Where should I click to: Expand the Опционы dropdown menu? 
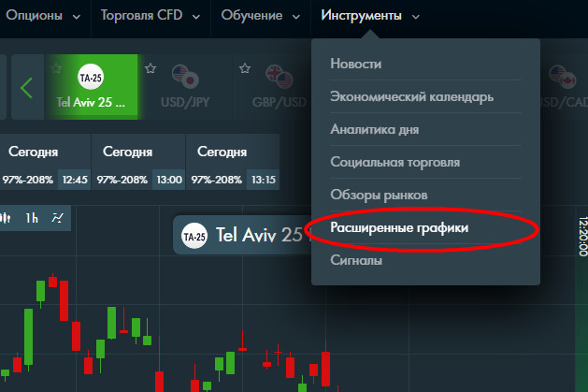pos(43,16)
